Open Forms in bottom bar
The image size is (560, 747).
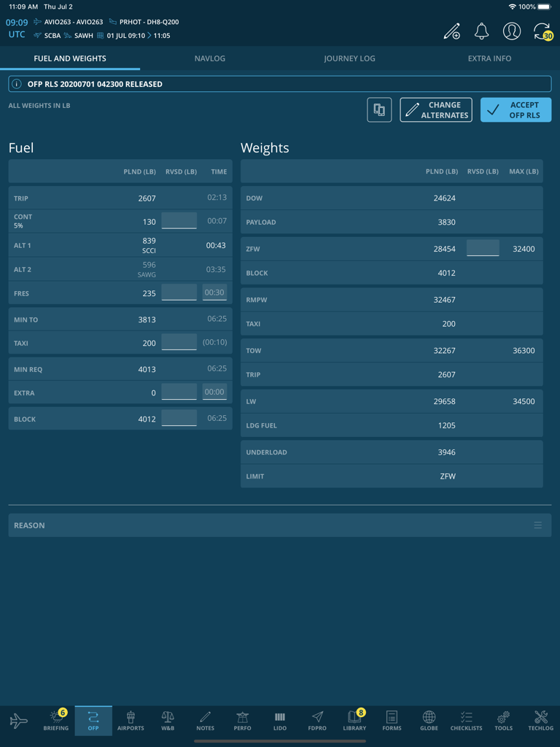coord(392,720)
